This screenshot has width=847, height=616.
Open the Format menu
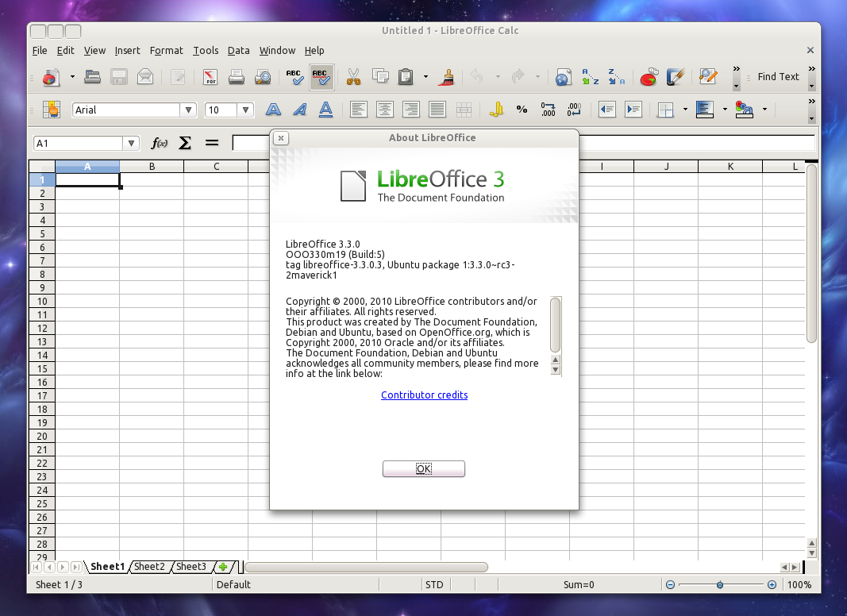click(x=167, y=50)
